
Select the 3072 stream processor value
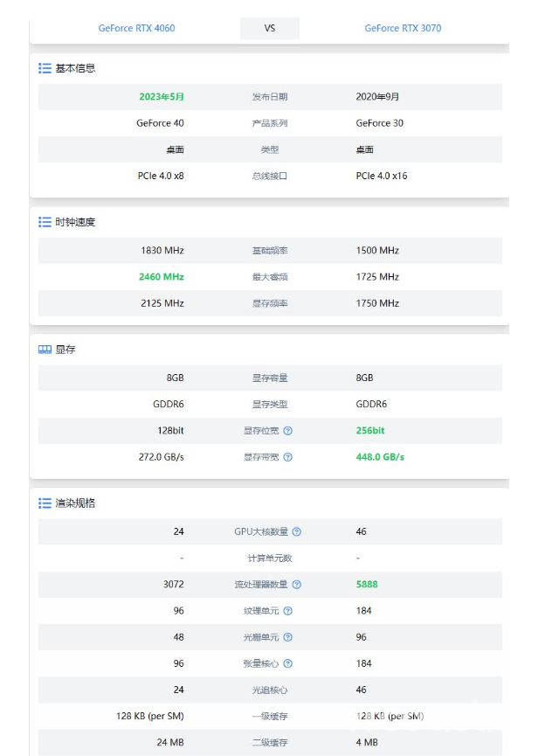174,585
